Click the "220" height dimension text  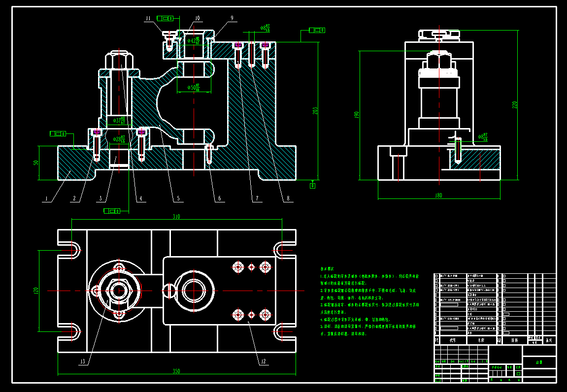click(x=515, y=104)
